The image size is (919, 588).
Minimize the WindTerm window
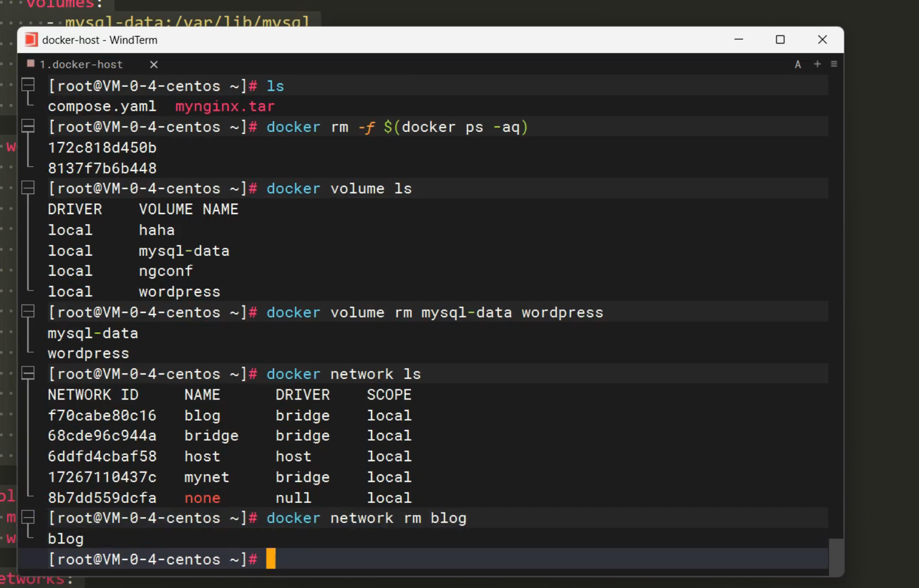739,39
